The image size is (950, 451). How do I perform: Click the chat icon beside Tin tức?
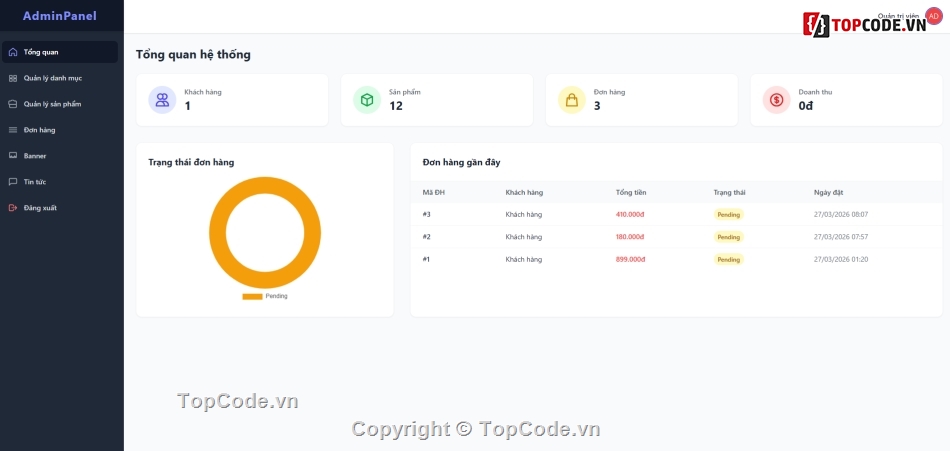(x=13, y=182)
